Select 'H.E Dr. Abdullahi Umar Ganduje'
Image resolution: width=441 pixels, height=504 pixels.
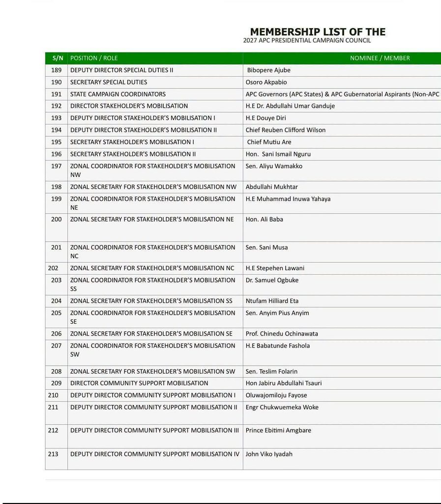(x=290, y=106)
